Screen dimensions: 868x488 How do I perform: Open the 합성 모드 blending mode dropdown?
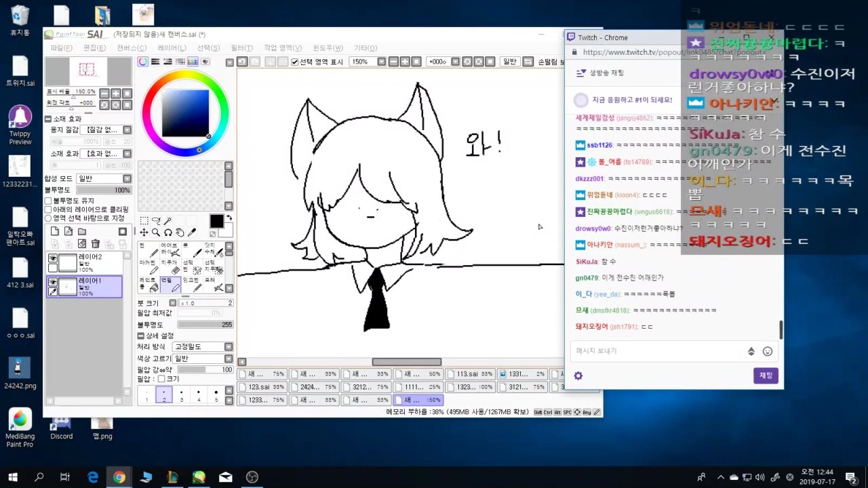point(125,178)
